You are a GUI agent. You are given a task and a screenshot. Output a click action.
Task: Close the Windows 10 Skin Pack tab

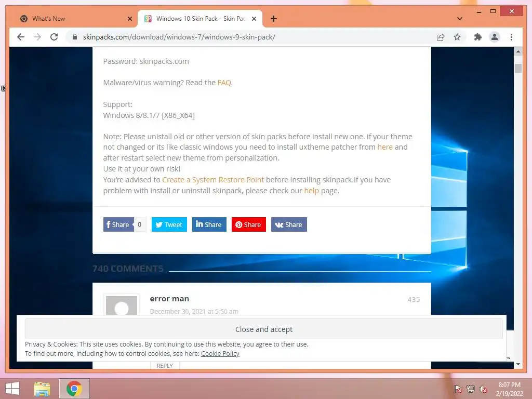pyautogui.click(x=254, y=19)
